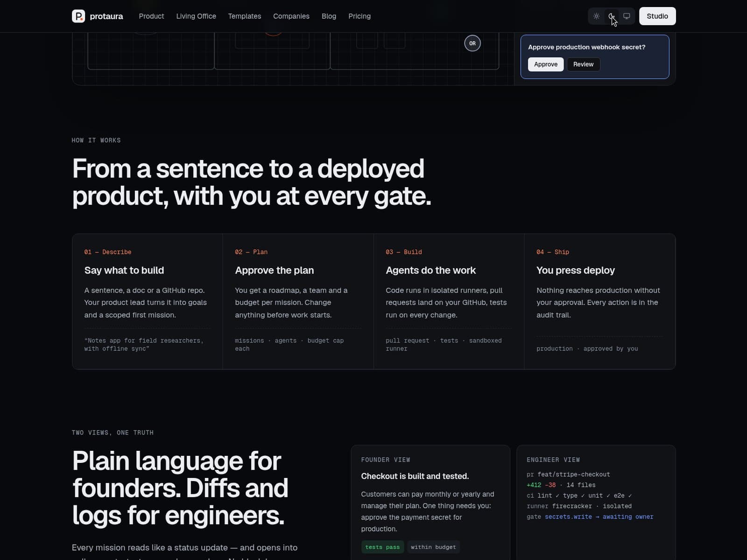
Task: Click 'production · approved by you' text
Action: coord(587,349)
